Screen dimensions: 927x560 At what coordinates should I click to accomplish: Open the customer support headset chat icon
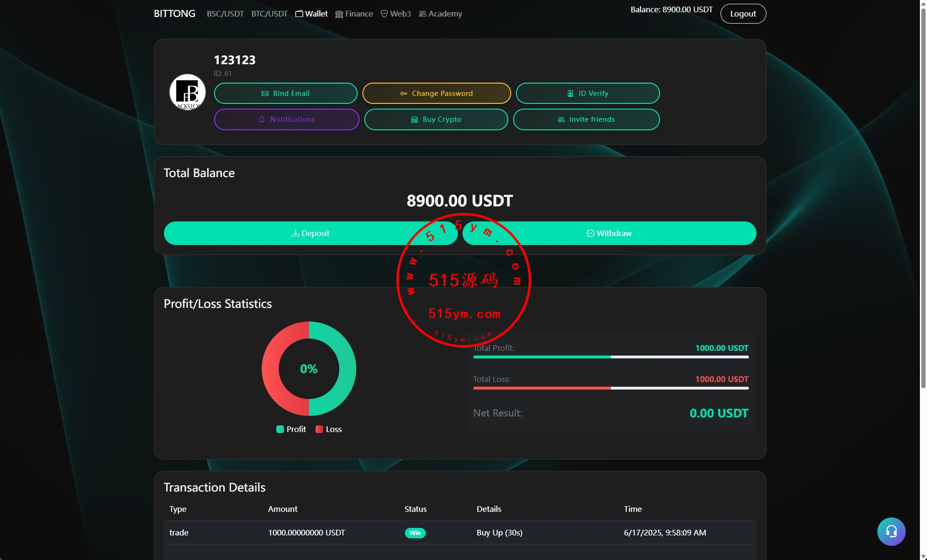click(891, 532)
